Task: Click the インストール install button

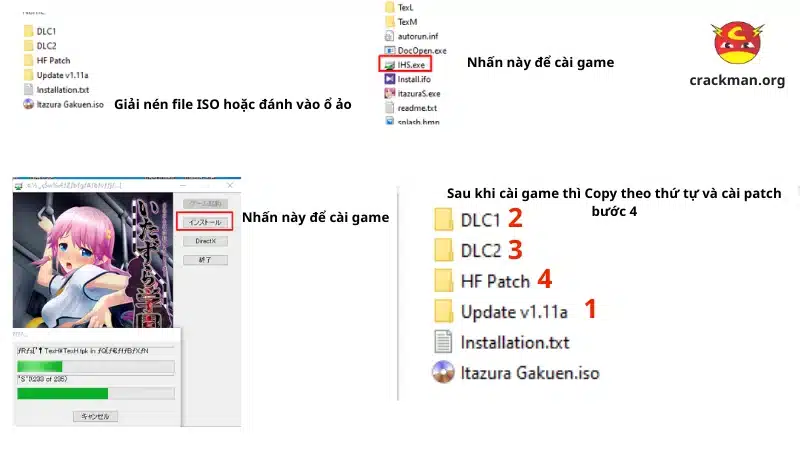Action: (x=205, y=222)
